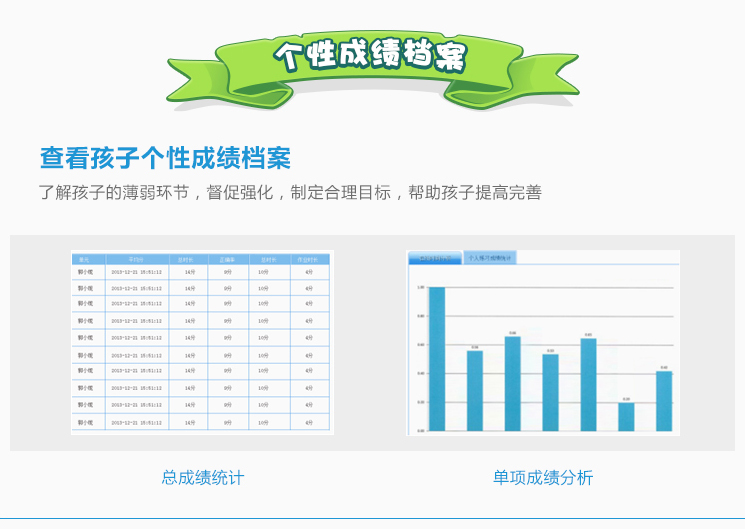Click the gray subtitle starting with 了解孩子的薄弱环节
This screenshot has height=529, width=745.
290,192
